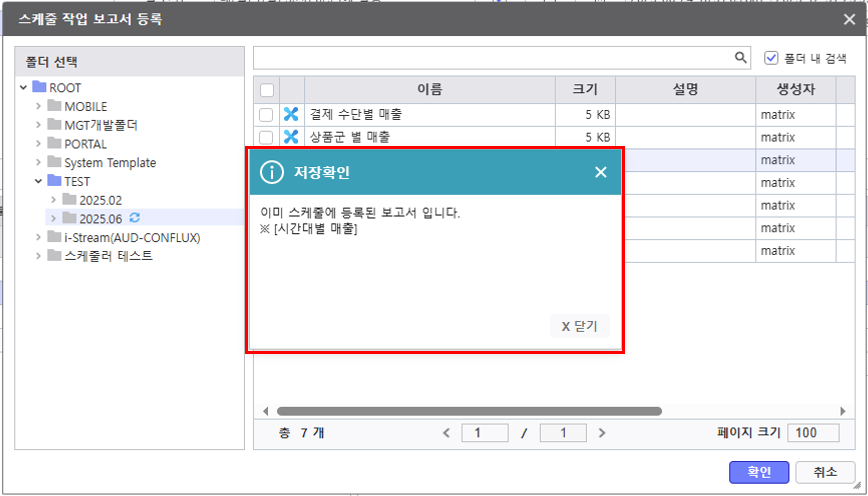Click the horizontal scrollbar thumb
Screen dimensions: 868x496
[469, 411]
